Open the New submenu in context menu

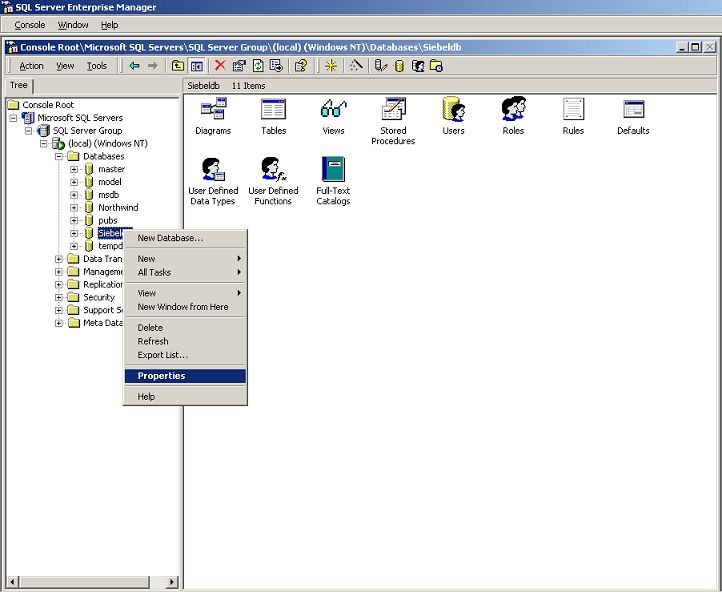(x=185, y=259)
